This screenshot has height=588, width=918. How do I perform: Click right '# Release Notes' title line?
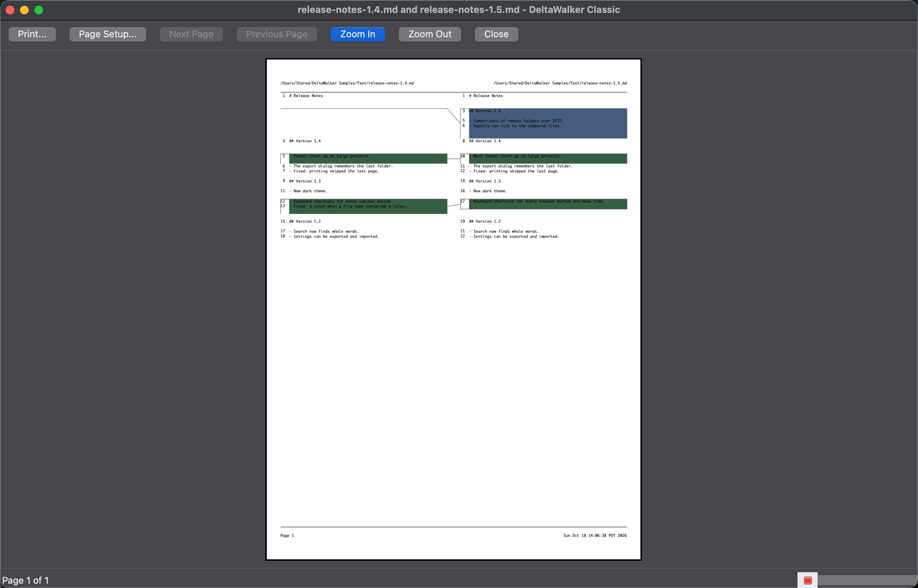(x=486, y=96)
